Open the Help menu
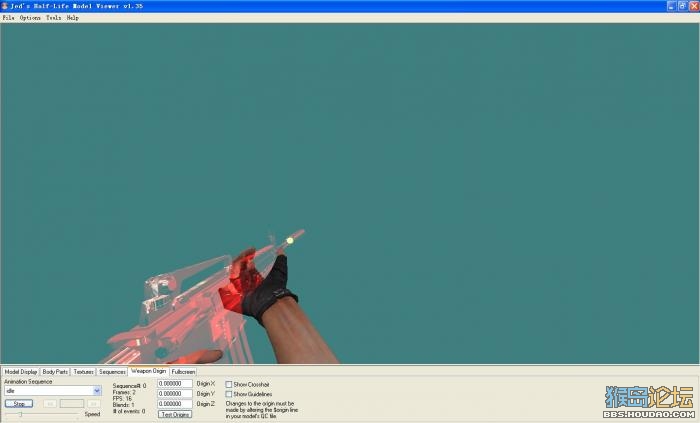 [x=73, y=18]
